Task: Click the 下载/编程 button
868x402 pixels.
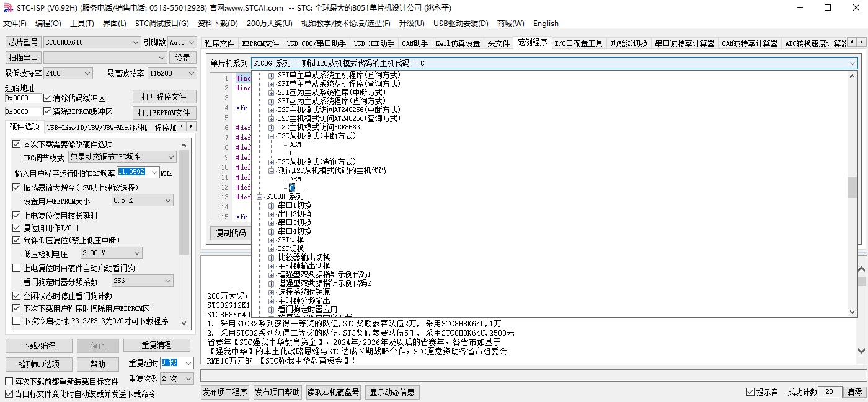Action: (38, 346)
